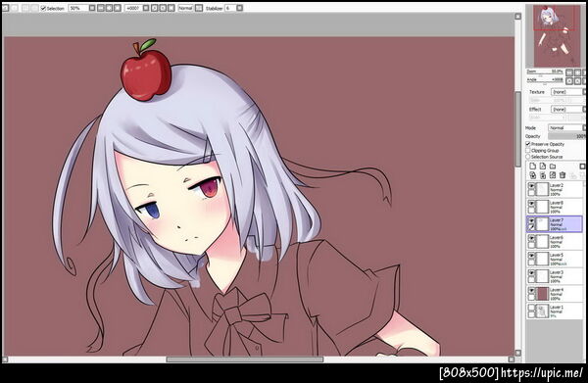The image size is (588, 383).
Task: Click the Clear Layer icon
Action: 553,175
